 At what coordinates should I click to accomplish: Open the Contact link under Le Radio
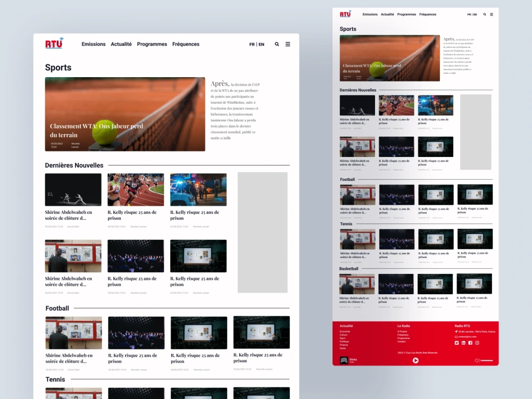pos(401,342)
